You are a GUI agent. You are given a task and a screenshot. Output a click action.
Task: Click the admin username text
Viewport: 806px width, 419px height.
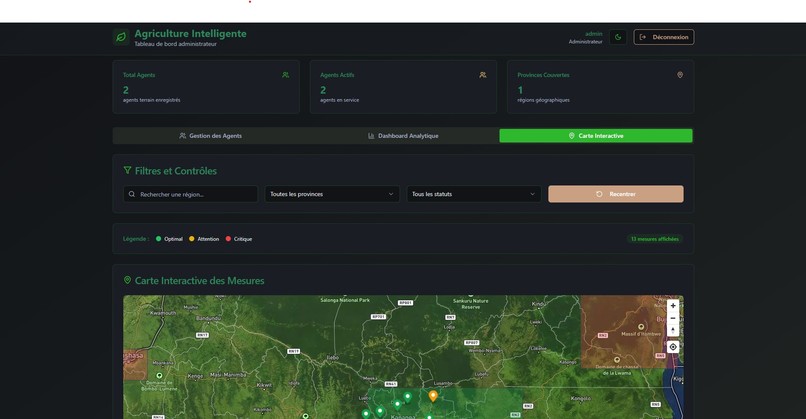coord(594,34)
